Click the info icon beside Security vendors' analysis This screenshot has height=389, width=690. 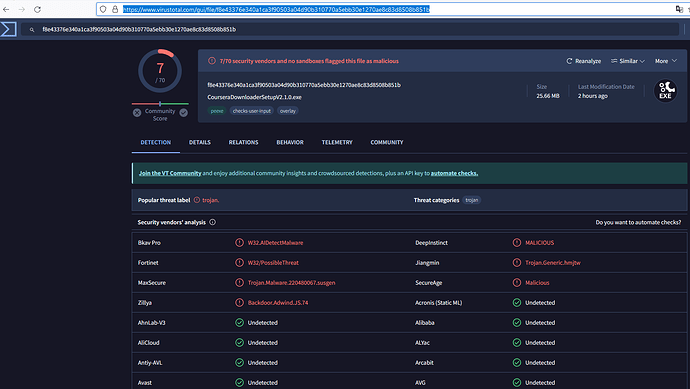[x=213, y=222]
